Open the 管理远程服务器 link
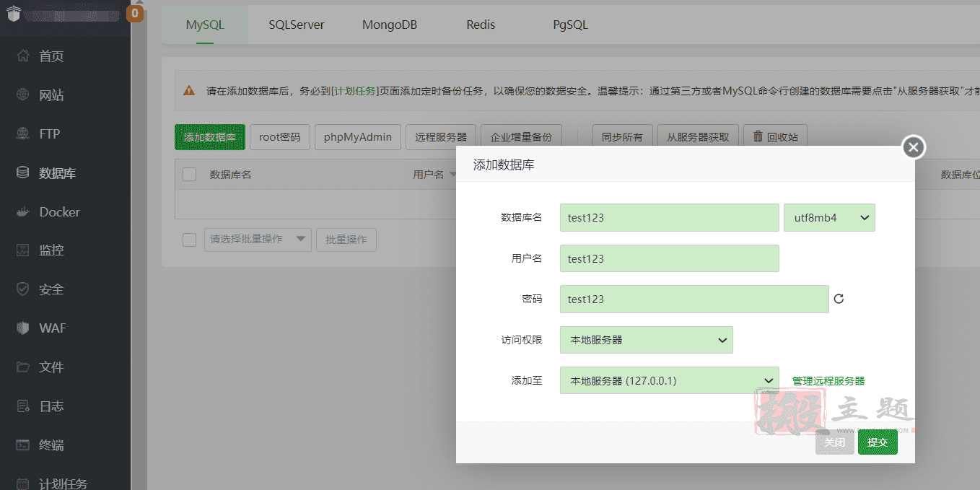Screen dimensions: 980x490 tap(828, 381)
